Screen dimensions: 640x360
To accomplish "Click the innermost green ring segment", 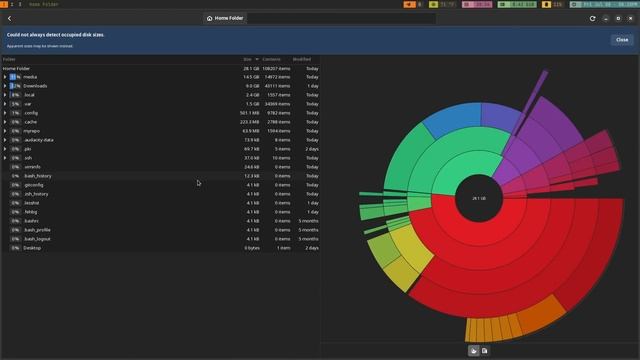I will click(x=463, y=171).
